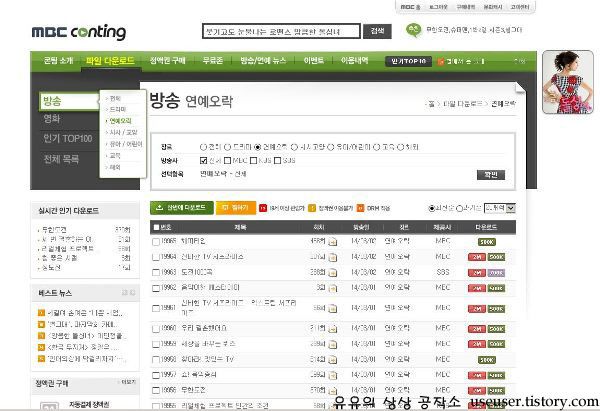The width and height of the screenshot is (600, 411).
Task: Open the file icon in row 19963
Action: click(333, 273)
